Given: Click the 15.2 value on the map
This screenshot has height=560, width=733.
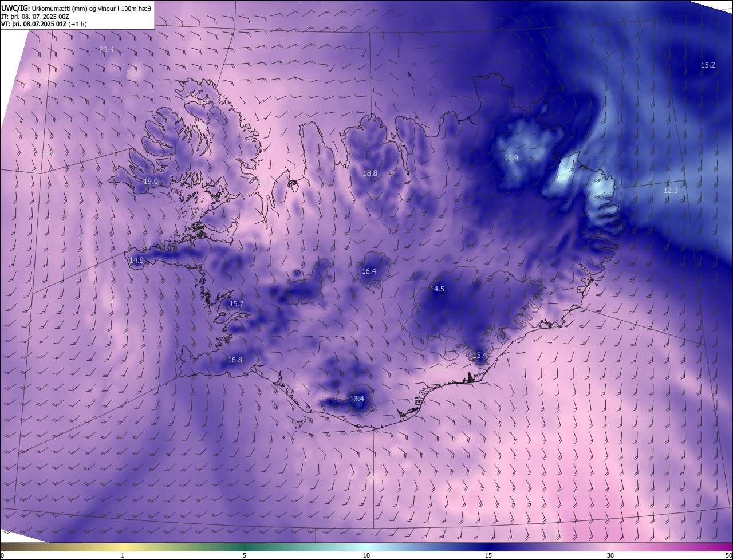Looking at the screenshot, I should tap(708, 65).
